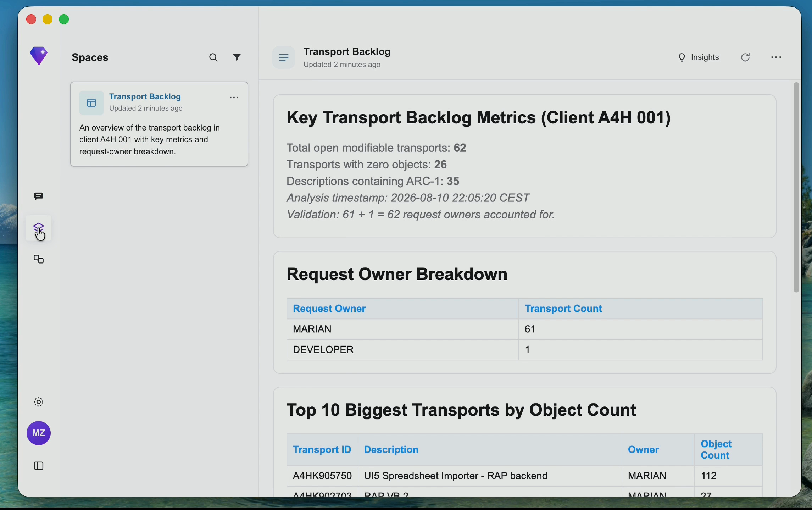Screen dimensions: 812x510
Task: Click the vertical scrollbar of content pane
Action: pos(796,187)
